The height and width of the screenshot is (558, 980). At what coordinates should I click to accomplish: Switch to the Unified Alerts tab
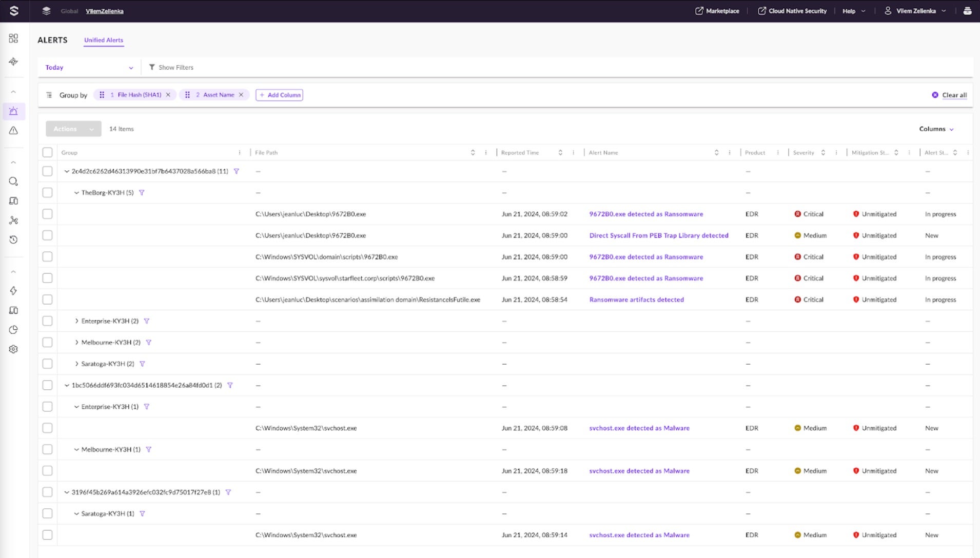[104, 40]
